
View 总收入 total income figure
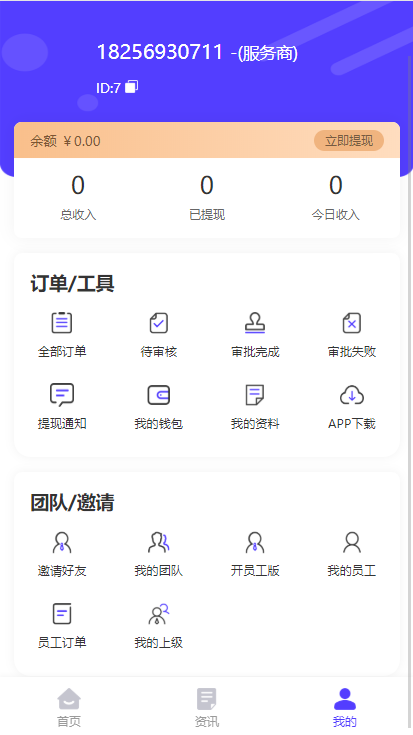click(78, 185)
